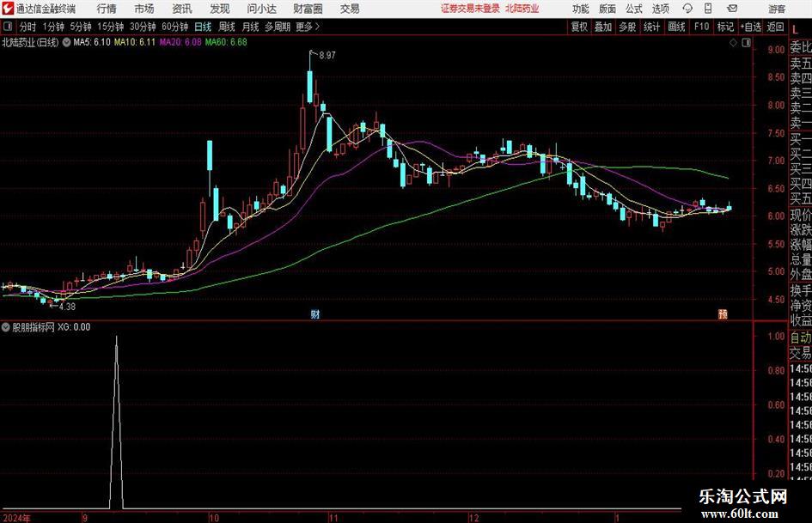The height and width of the screenshot is (523, 812).
Task: Switch to 月线 monthly period
Action: 250,27
